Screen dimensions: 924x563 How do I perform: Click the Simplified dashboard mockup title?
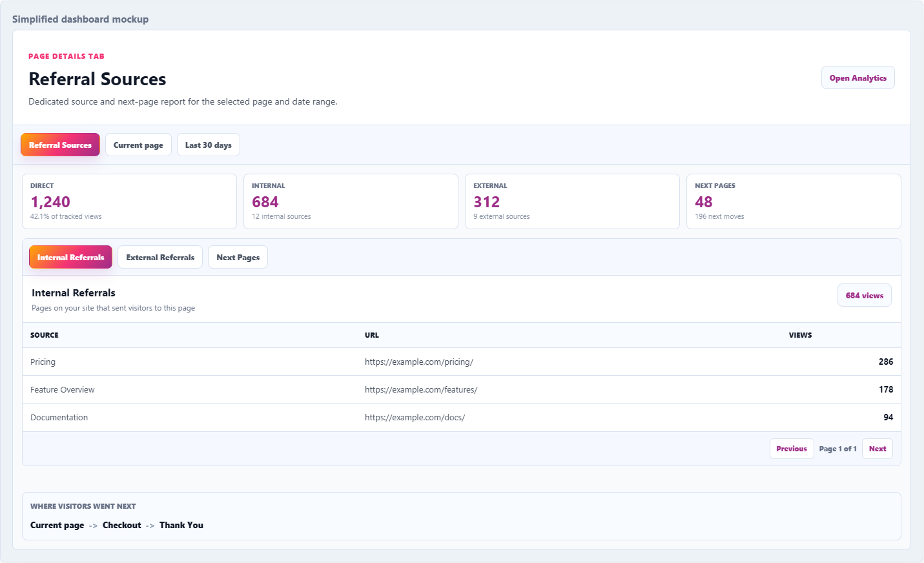coord(80,19)
